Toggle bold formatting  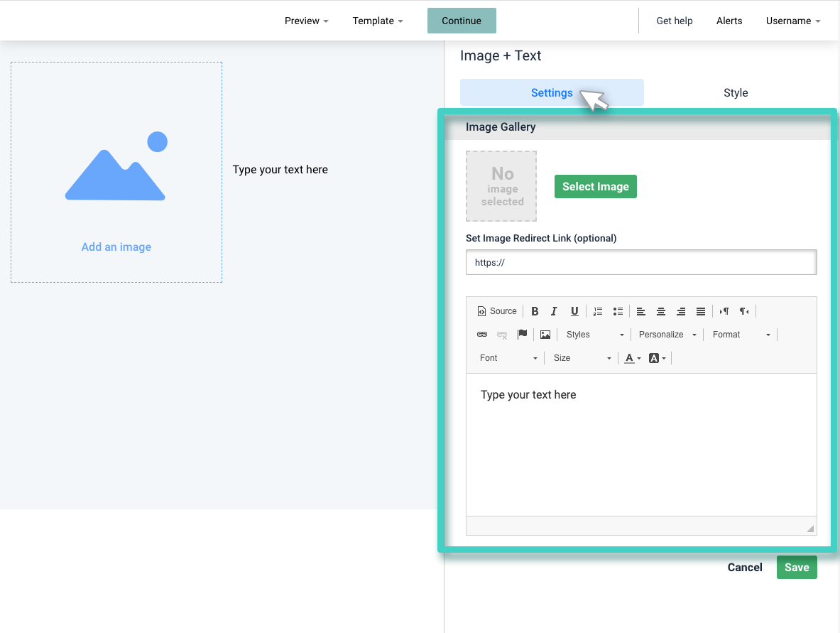click(x=535, y=311)
